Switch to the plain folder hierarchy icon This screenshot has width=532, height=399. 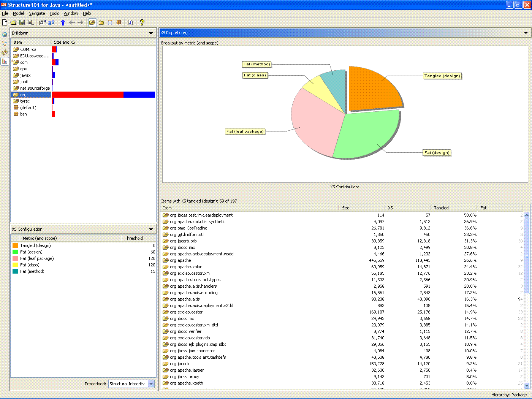click(101, 22)
